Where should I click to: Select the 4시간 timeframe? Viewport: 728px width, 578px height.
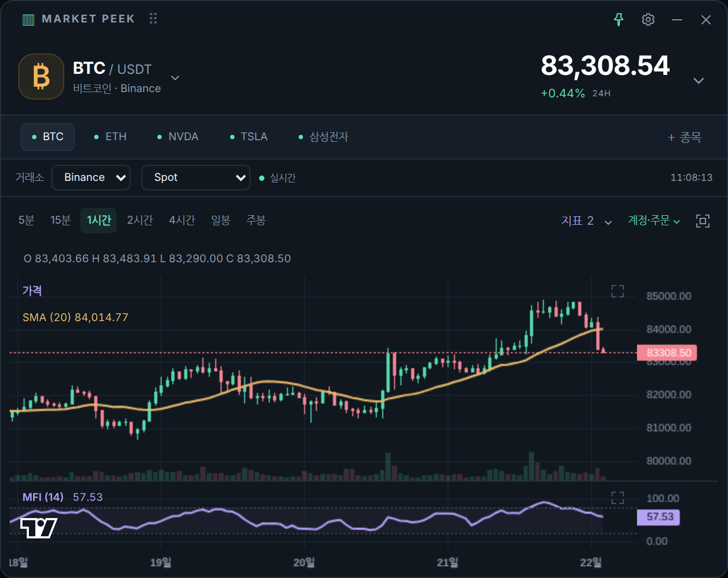182,220
